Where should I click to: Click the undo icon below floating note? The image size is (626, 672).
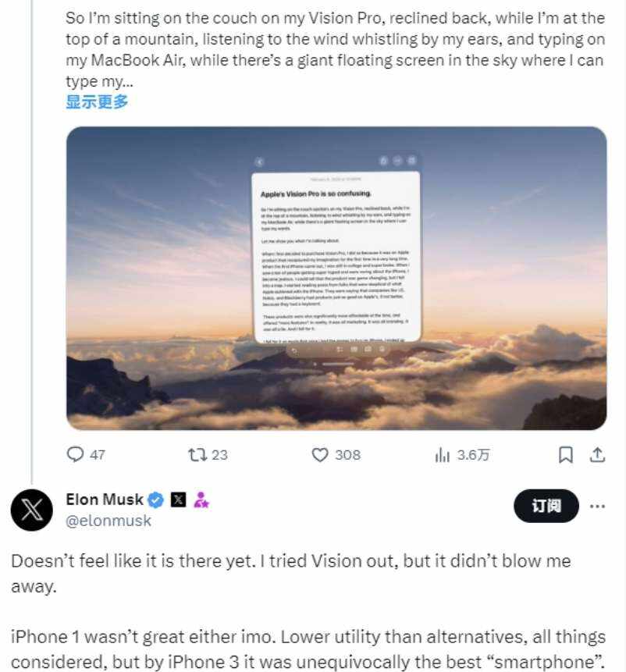[295, 350]
